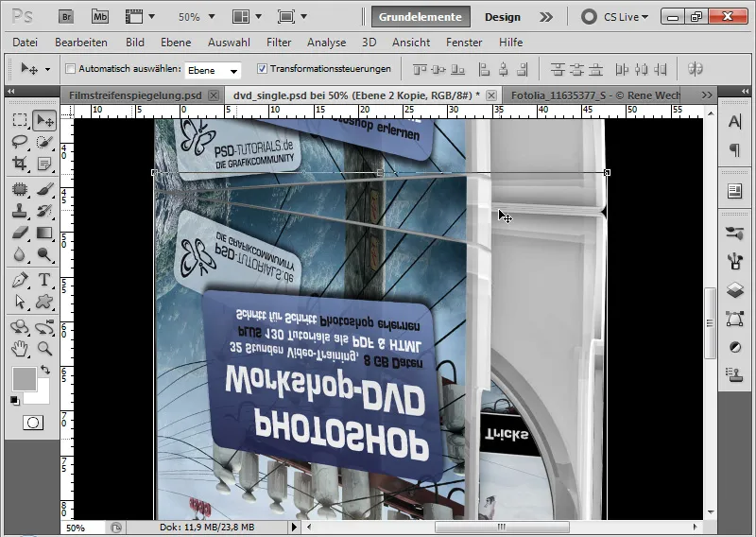Open the Ebene menu
This screenshot has height=537, width=756.
176,43
